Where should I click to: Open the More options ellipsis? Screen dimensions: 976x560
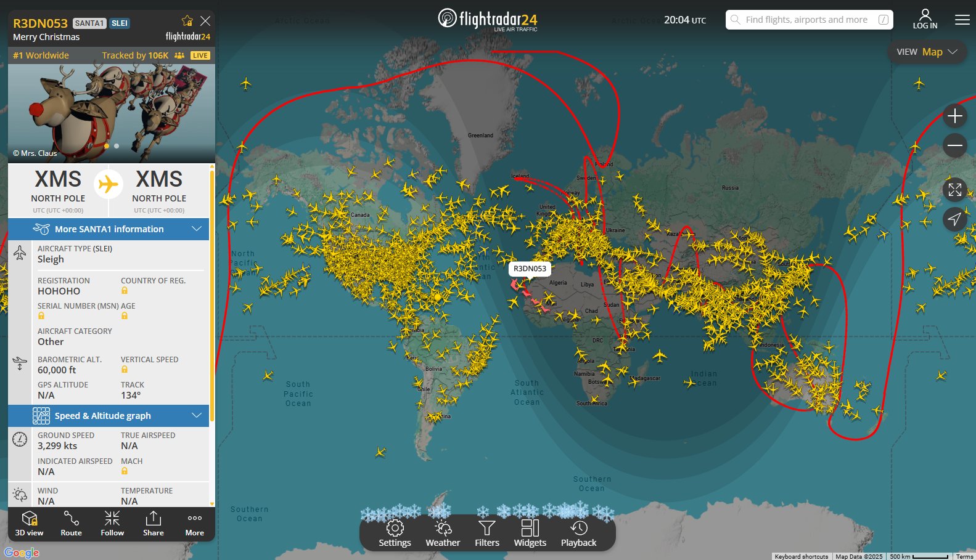click(195, 524)
